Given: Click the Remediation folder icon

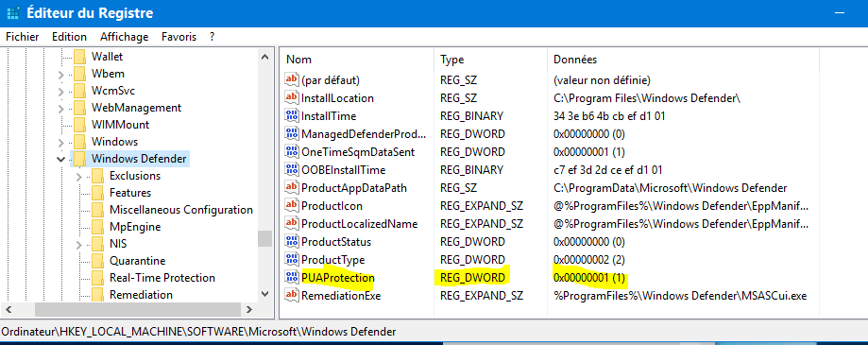Looking at the screenshot, I should pos(98,295).
